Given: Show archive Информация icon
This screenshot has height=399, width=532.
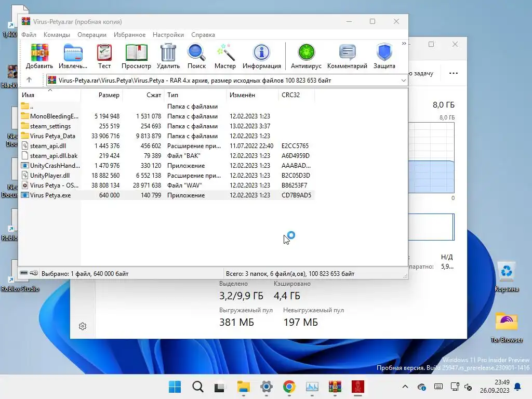Looking at the screenshot, I should click(262, 56).
